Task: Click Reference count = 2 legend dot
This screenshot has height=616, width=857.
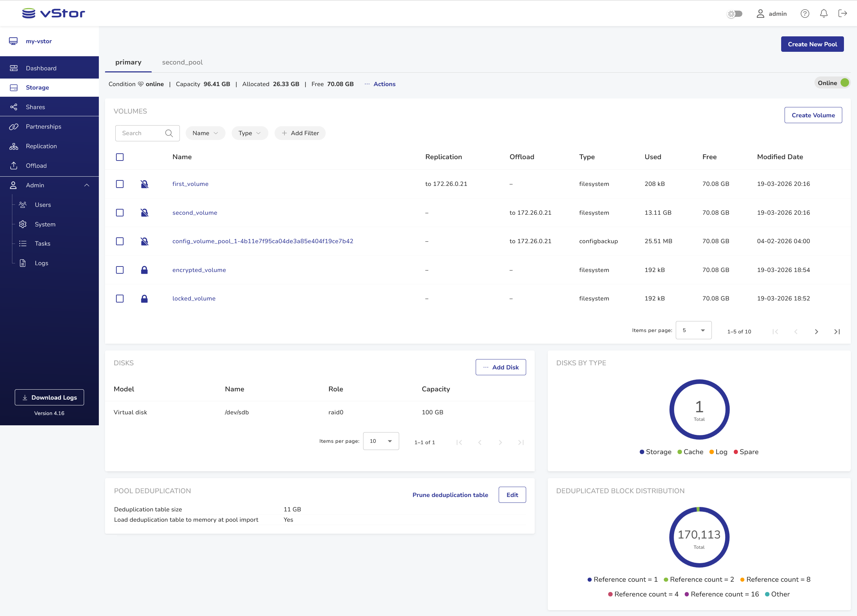Action: (666, 580)
